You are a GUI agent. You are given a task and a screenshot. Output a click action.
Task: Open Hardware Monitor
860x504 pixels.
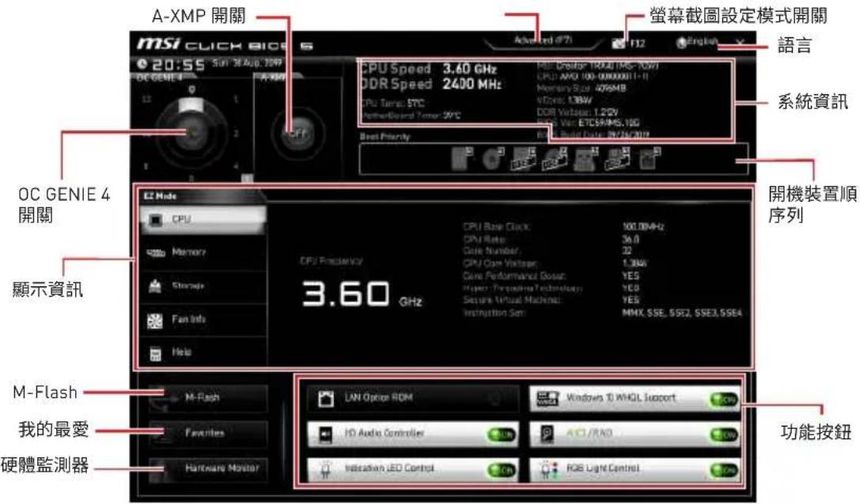pyautogui.click(x=208, y=469)
